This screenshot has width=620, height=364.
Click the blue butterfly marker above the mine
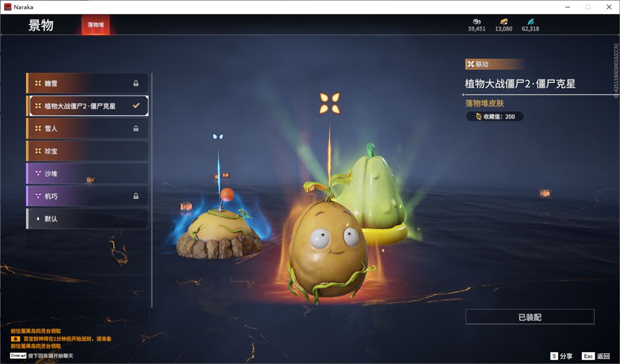pyautogui.click(x=218, y=136)
